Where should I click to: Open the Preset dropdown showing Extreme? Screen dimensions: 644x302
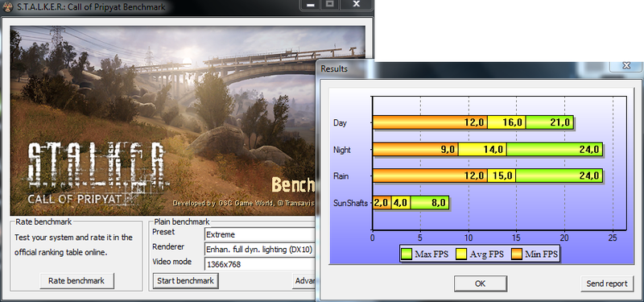coord(260,234)
